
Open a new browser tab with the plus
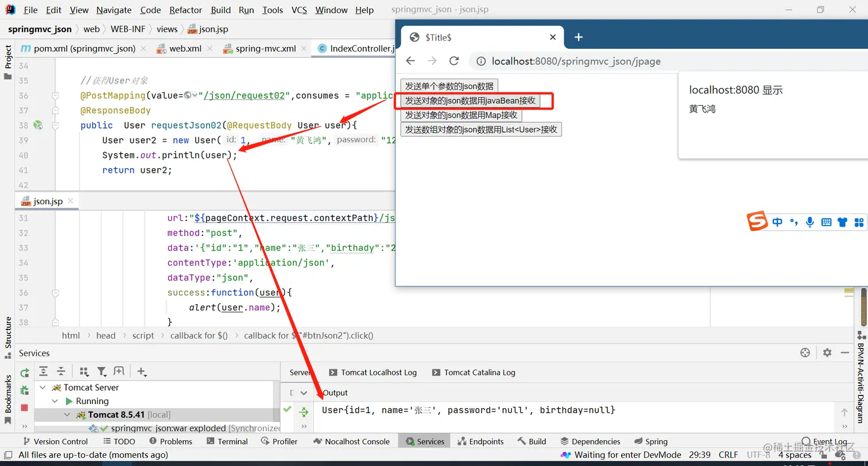[579, 37]
